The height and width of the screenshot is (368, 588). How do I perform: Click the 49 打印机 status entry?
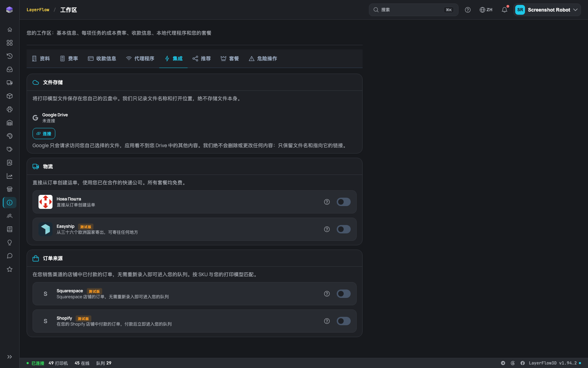(58, 363)
